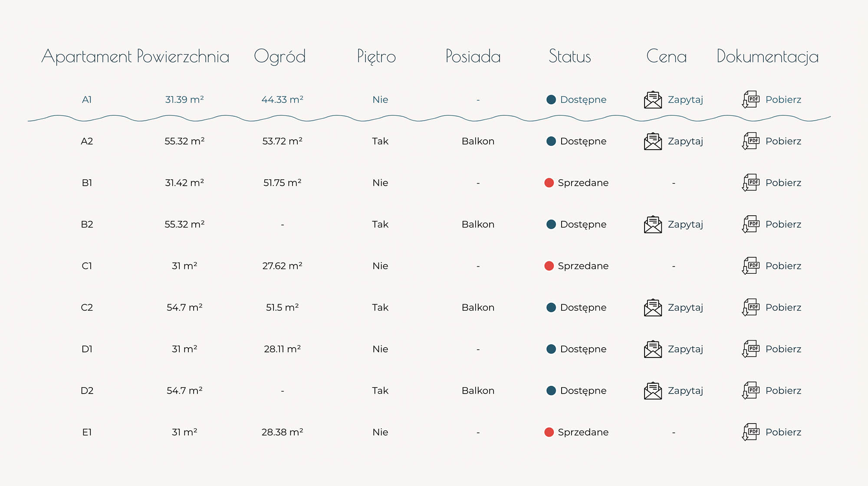Click the blue status dot for A1

pyautogui.click(x=551, y=100)
